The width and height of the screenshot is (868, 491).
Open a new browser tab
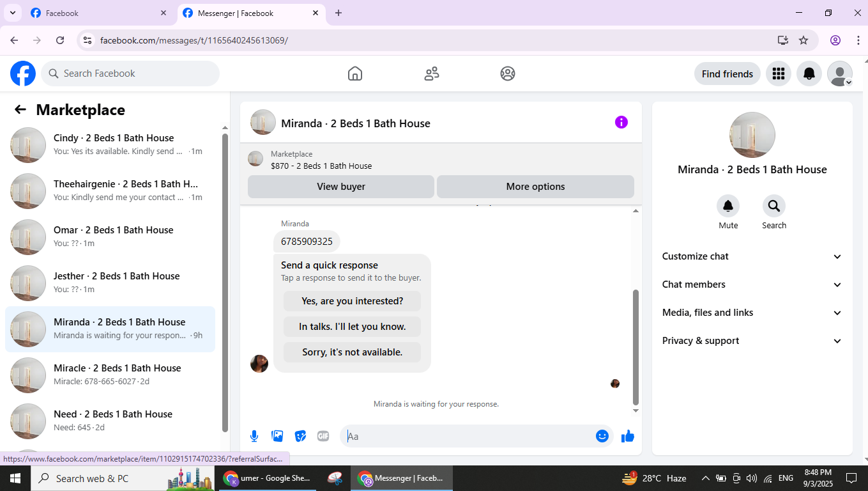pos(339,13)
